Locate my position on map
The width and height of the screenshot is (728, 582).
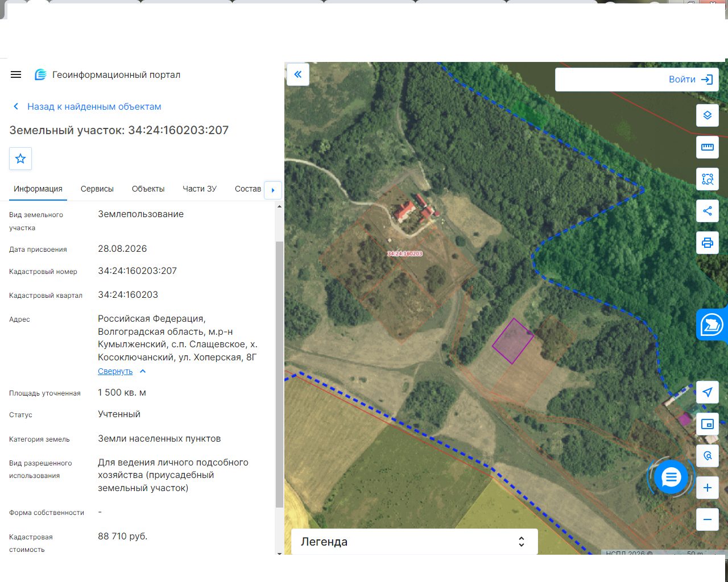tap(708, 392)
